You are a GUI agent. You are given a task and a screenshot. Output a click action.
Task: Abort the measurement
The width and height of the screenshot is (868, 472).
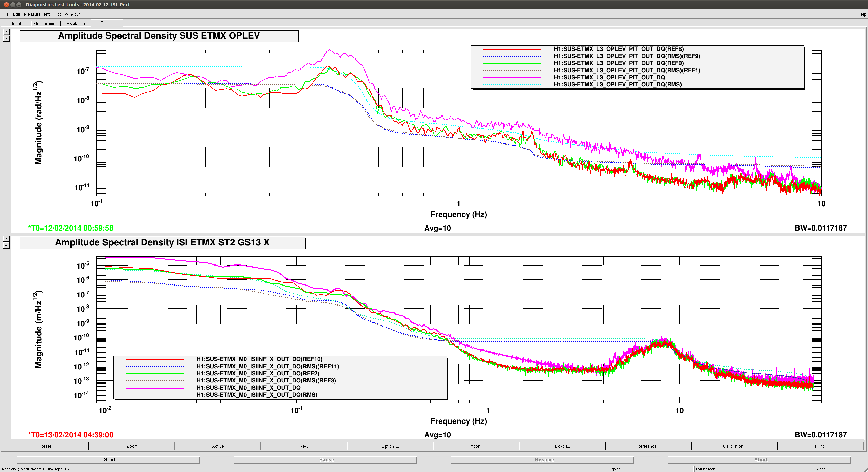tap(759, 460)
